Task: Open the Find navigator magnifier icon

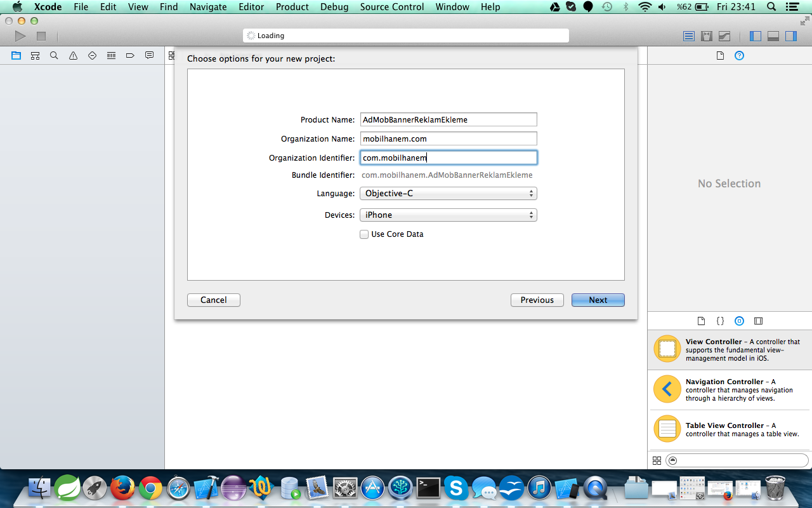Action: (55, 55)
